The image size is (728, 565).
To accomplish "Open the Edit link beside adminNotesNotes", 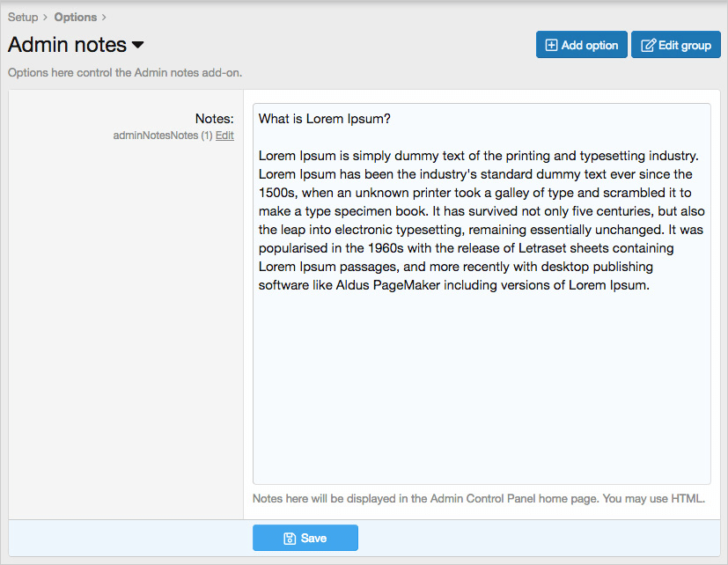I will point(224,136).
